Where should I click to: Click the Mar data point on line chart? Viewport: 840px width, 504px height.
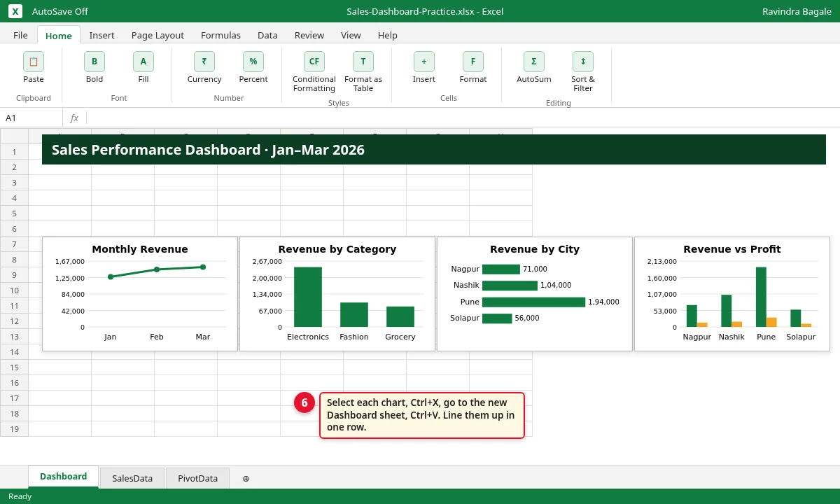(203, 267)
